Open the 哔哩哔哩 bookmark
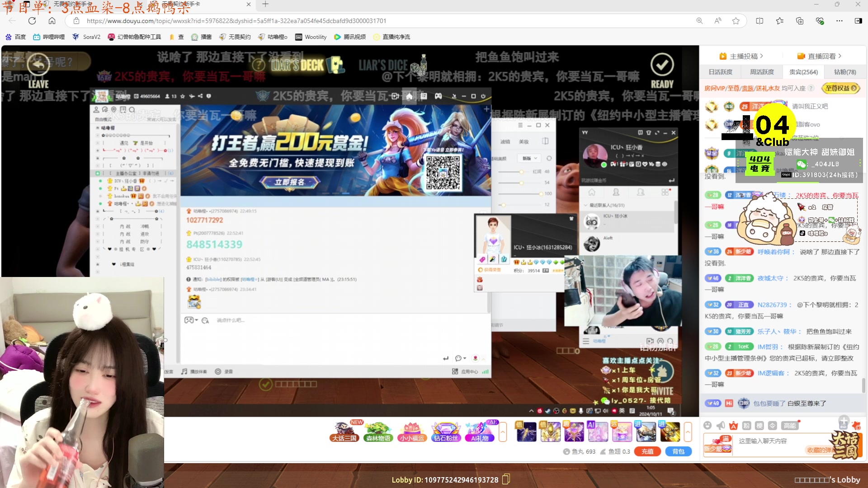868x488 pixels. (x=49, y=37)
